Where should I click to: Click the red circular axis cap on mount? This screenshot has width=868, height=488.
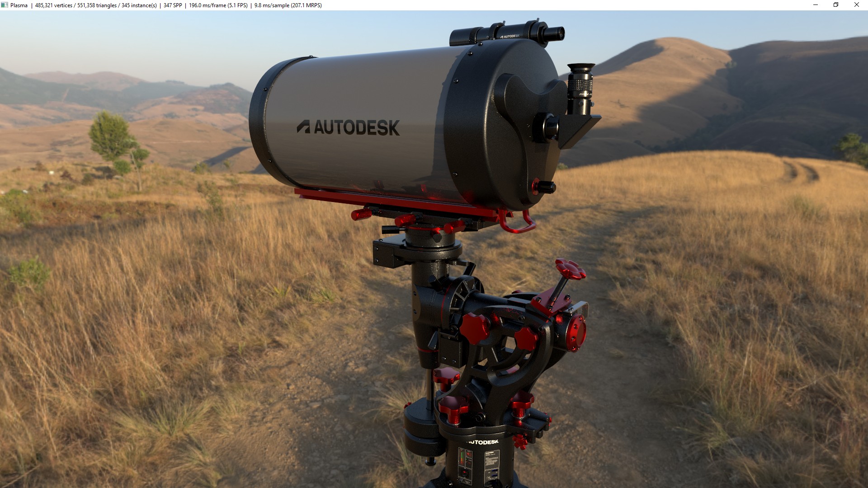click(577, 333)
